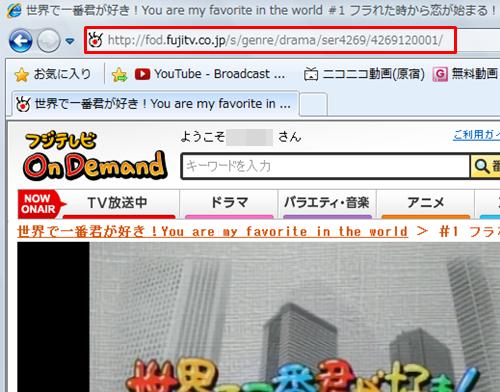Click the Internet Explorer logo in title bar
This screenshot has height=392, width=500.
coord(13,10)
